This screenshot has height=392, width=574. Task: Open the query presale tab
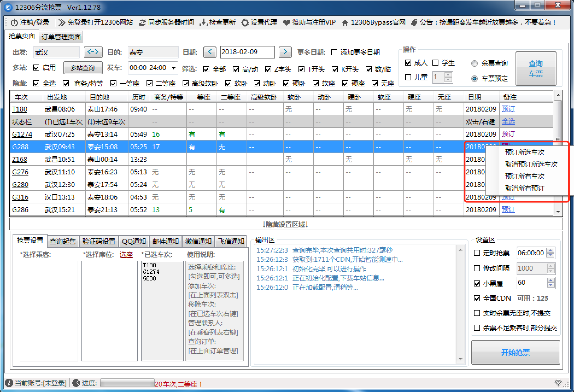coord(63,241)
